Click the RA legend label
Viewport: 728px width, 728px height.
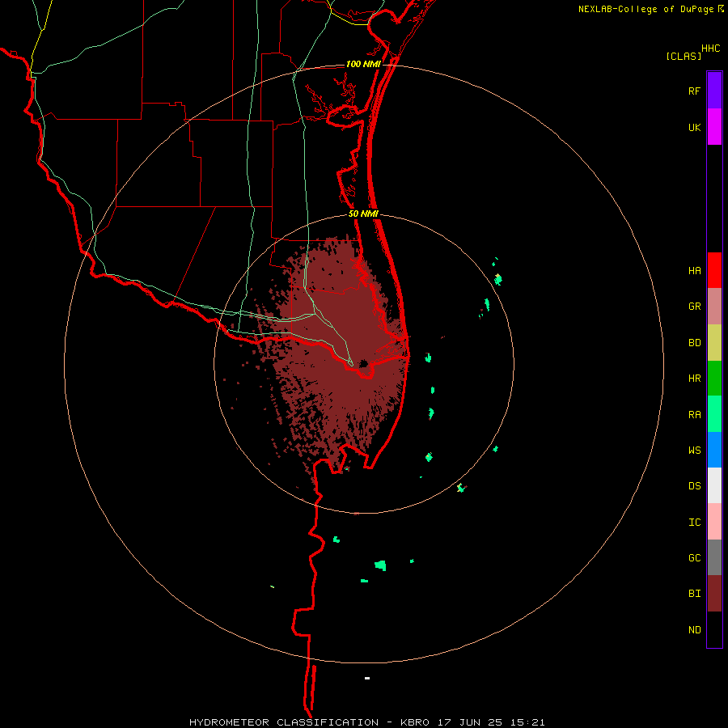(695, 415)
